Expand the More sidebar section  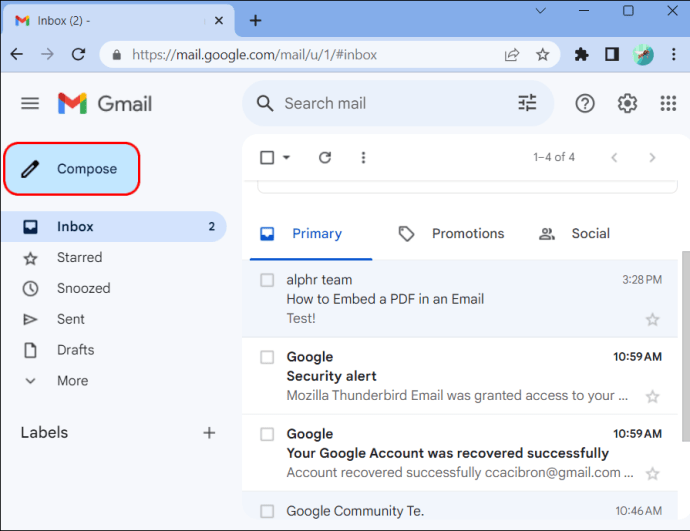point(72,381)
